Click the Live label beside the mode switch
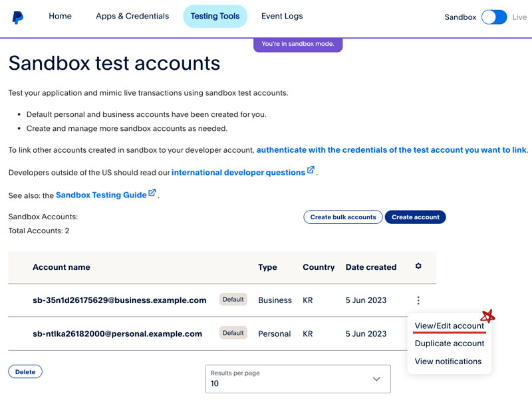This screenshot has width=532, height=400. [x=519, y=17]
